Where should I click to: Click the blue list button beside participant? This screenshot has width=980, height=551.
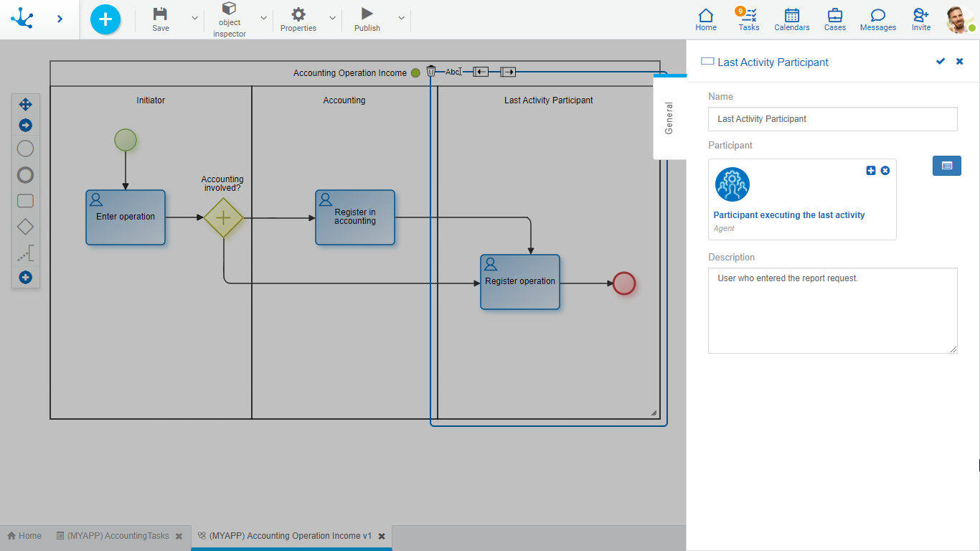pos(946,166)
